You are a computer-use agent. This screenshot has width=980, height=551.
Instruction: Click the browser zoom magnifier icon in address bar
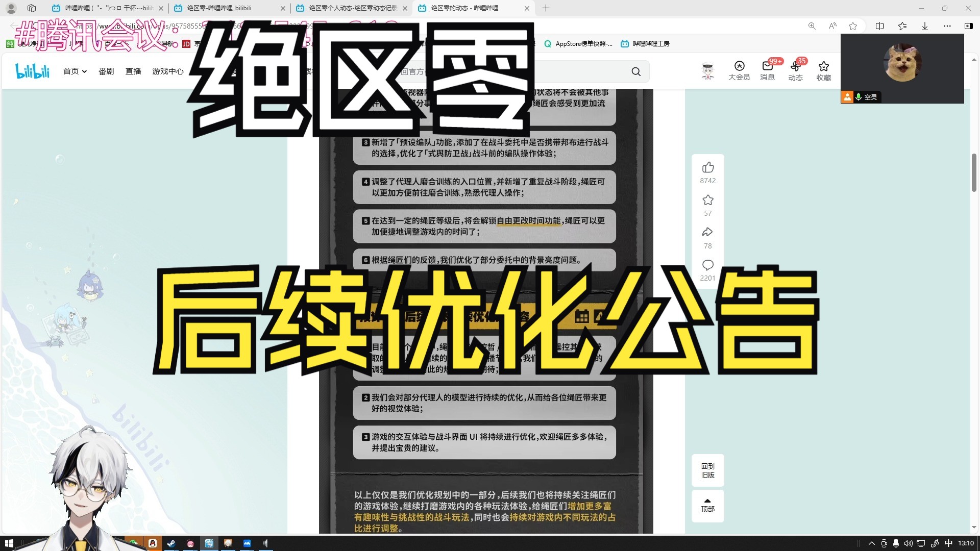click(x=812, y=26)
